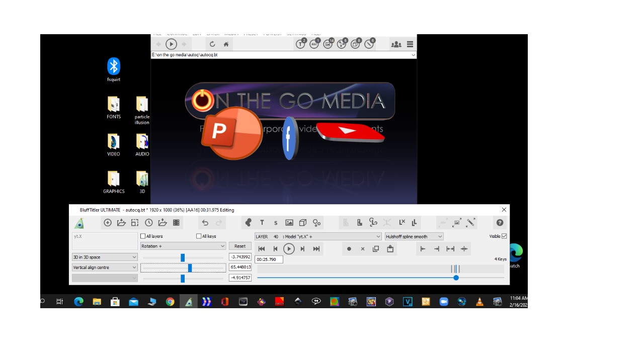Viewport: 644px width, 362px height.
Task: Undo the last action
Action: tap(205, 223)
